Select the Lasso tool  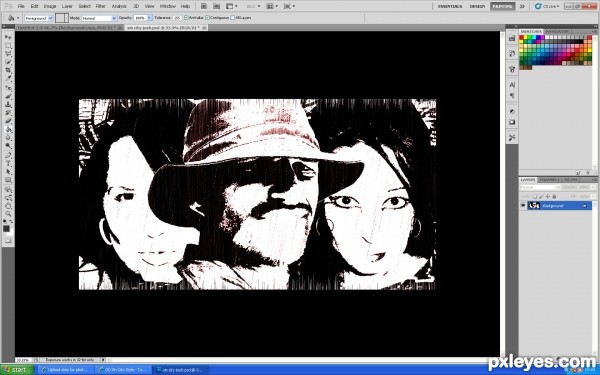point(8,54)
